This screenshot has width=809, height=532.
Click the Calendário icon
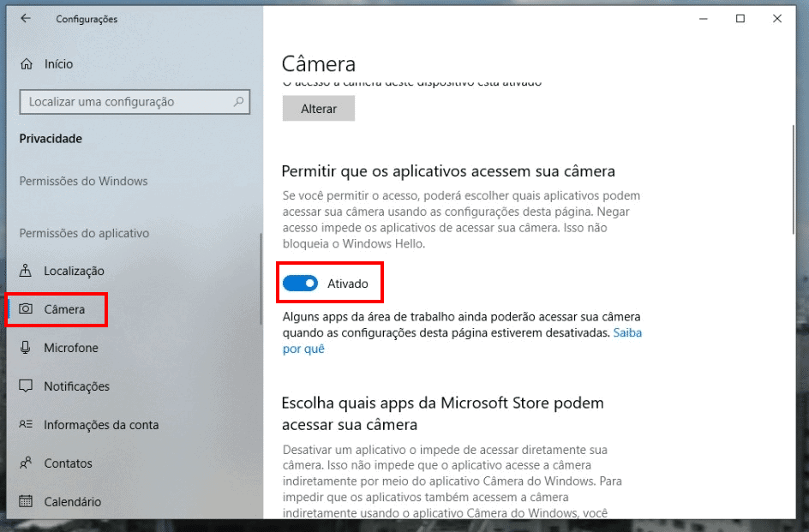(x=26, y=501)
